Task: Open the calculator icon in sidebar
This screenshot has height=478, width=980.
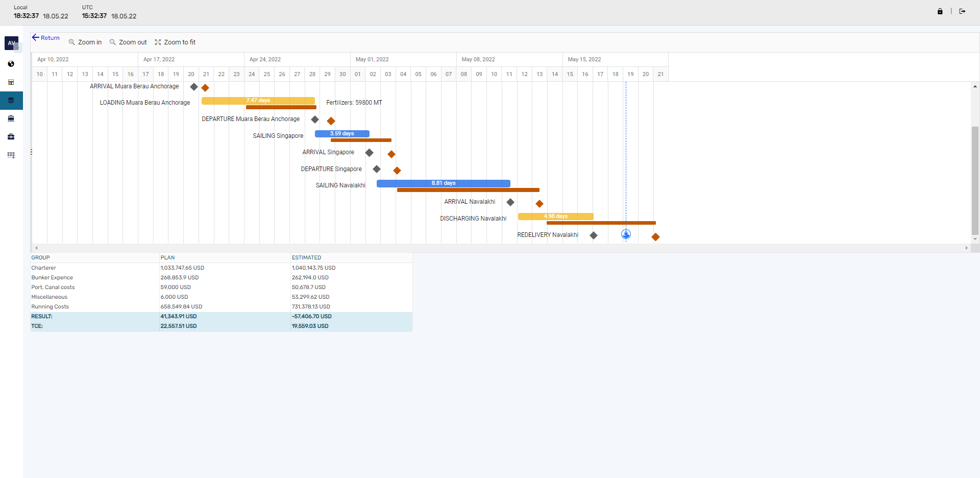Action: click(x=11, y=82)
